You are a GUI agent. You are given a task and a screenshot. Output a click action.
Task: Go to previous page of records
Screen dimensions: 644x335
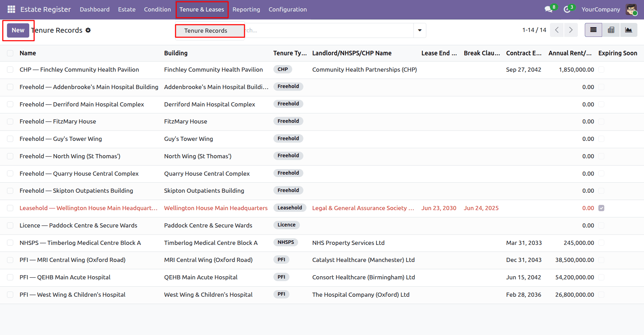(x=557, y=30)
